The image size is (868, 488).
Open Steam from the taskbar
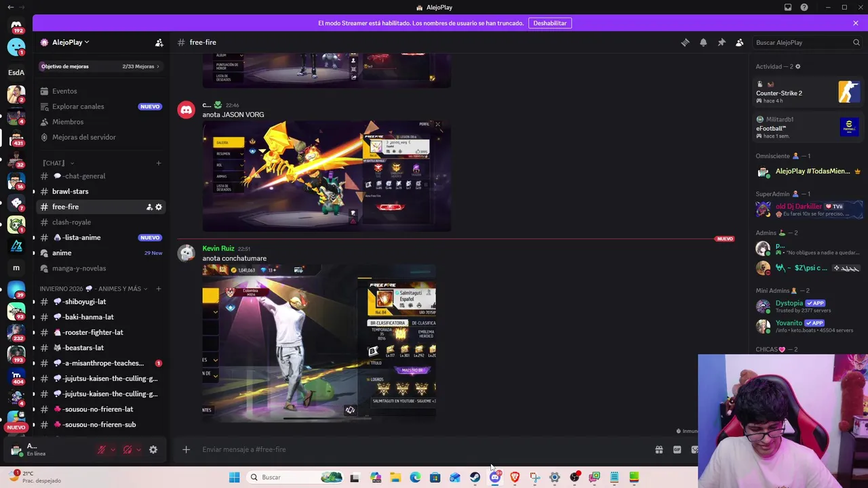[475, 477]
